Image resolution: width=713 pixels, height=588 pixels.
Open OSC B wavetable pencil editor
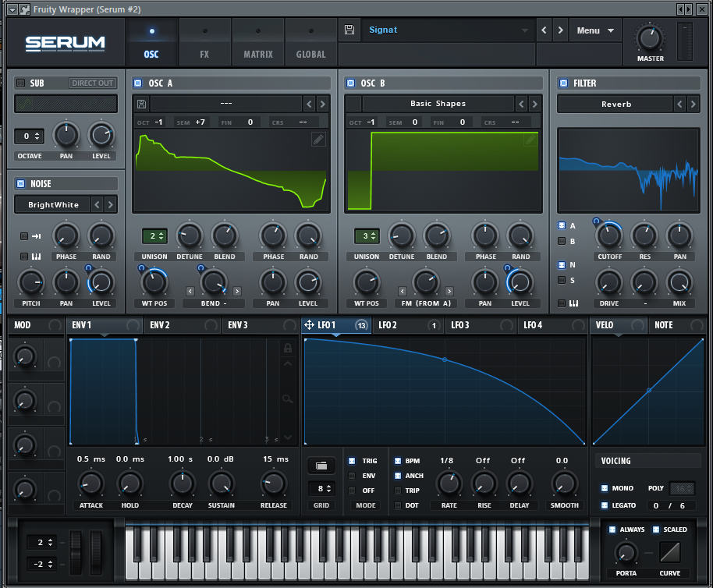pyautogui.click(x=530, y=139)
